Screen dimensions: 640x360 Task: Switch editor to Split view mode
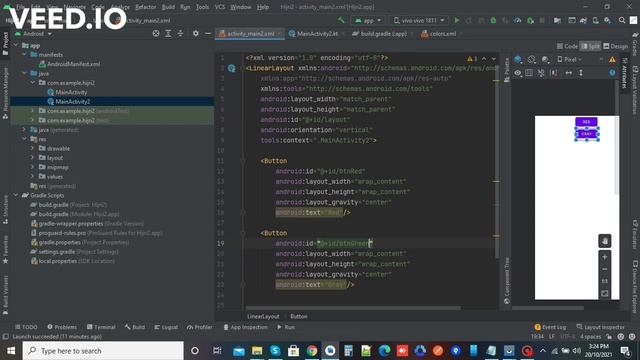590,46
